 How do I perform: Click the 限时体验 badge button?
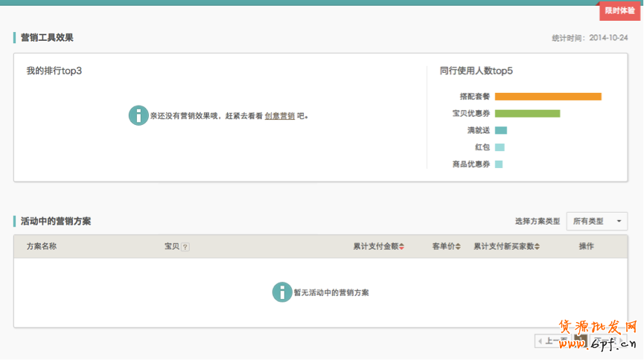pyautogui.click(x=619, y=11)
